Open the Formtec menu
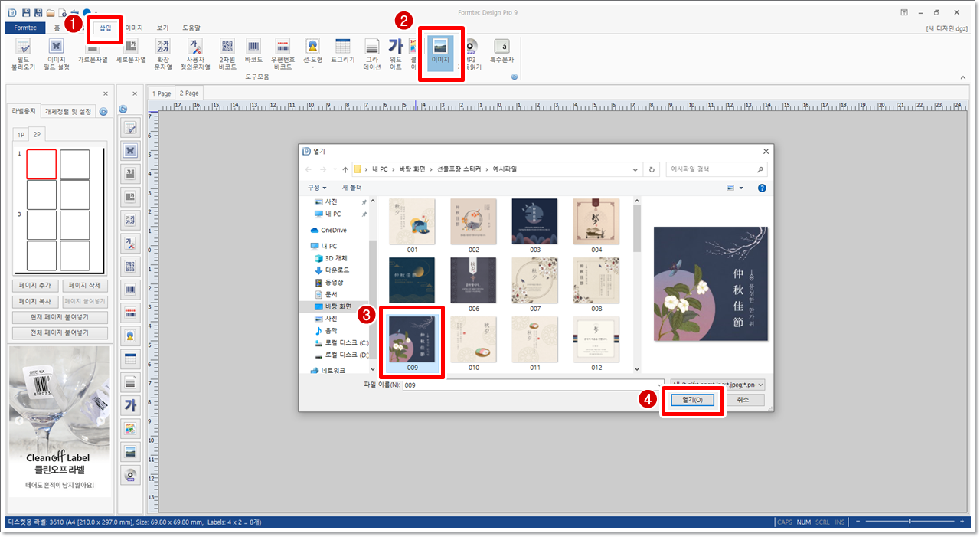980x537 pixels. point(25,28)
